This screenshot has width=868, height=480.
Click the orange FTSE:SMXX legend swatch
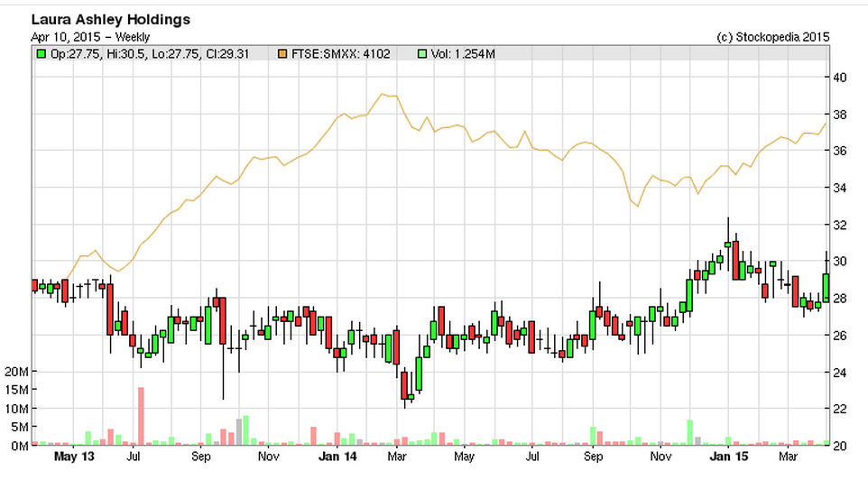point(282,54)
